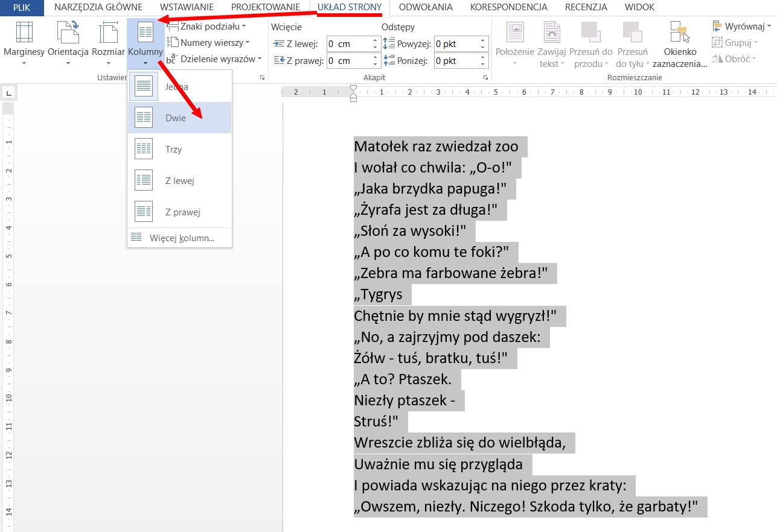Switch to the WSTAWIANIE tab
Image resolution: width=777 pixels, height=532 pixels.
coord(187,7)
